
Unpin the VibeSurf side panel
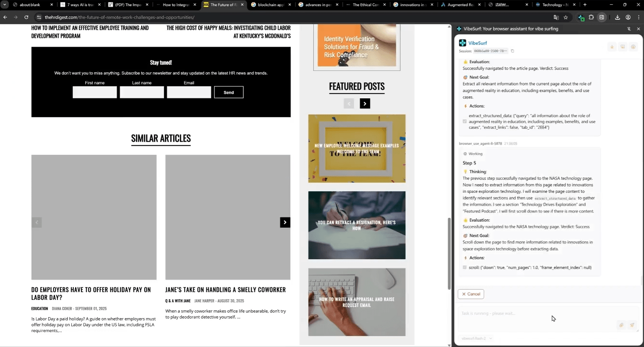(629, 29)
